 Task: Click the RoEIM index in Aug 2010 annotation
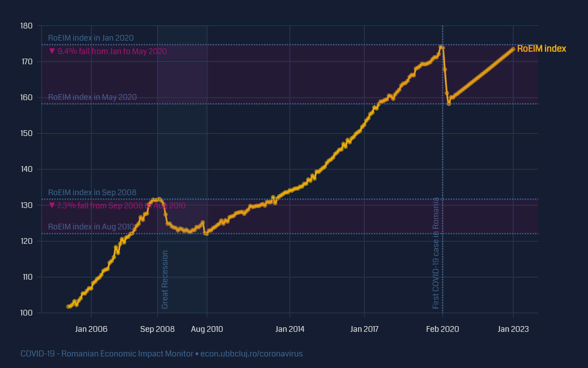[91, 227]
